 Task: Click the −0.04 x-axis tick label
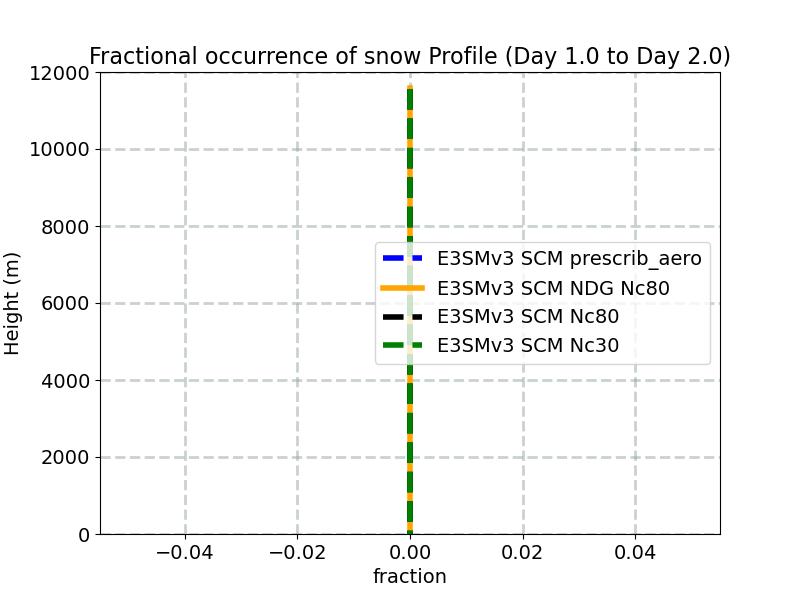[x=185, y=552]
